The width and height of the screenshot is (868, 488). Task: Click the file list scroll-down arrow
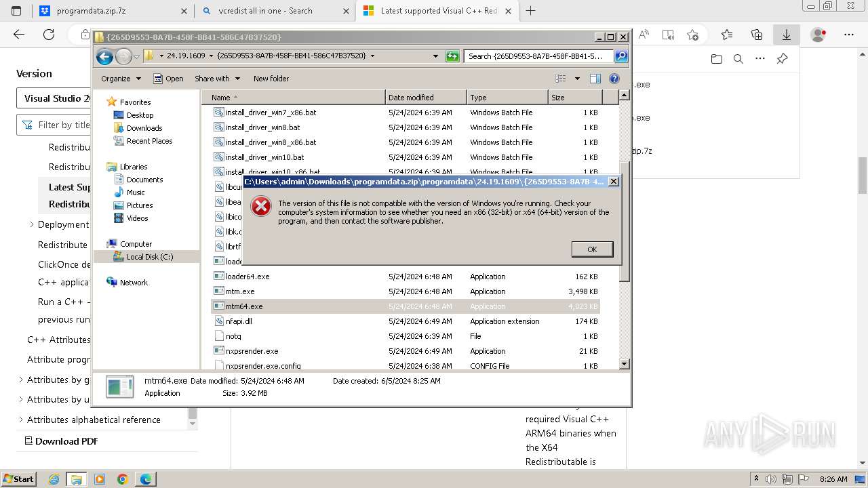[x=625, y=365]
